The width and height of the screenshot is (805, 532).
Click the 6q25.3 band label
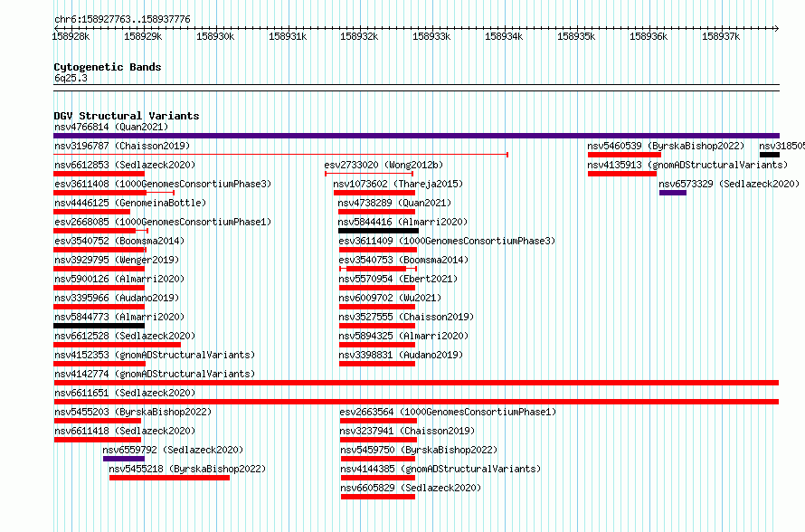(x=71, y=78)
